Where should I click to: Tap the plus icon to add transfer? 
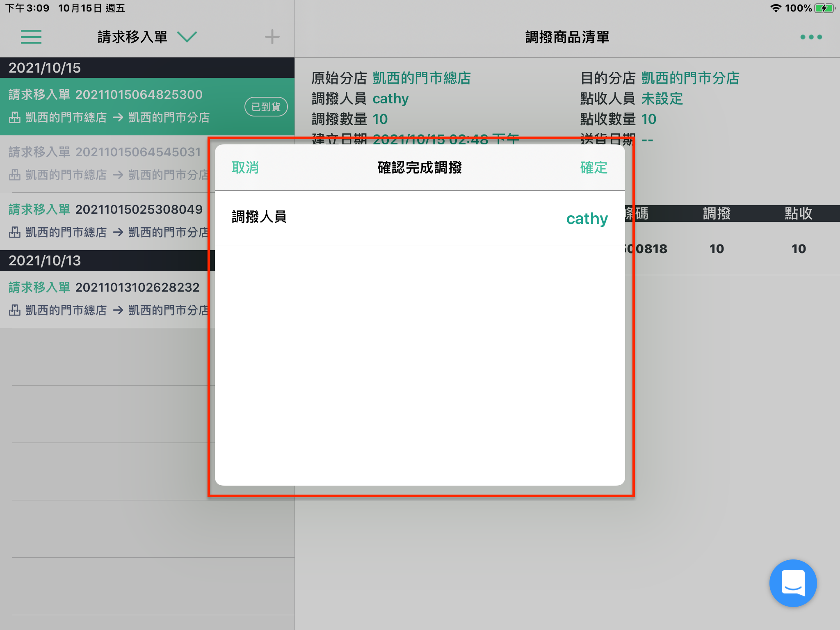tap(272, 37)
